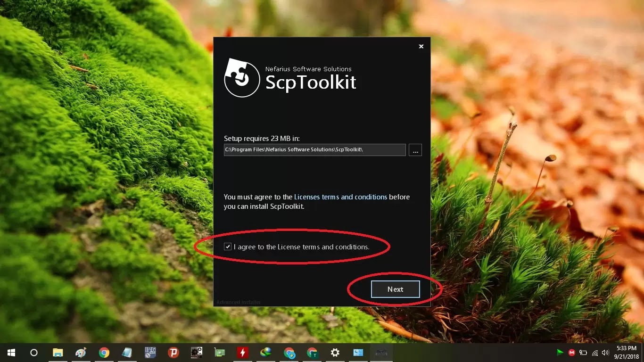Click the "Setup requires 23 MB in:" text
The width and height of the screenshot is (644, 362).
262,139
